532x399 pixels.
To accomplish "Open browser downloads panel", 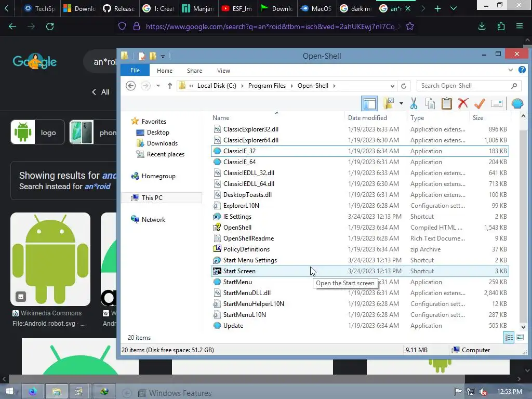I will tap(482, 26).
